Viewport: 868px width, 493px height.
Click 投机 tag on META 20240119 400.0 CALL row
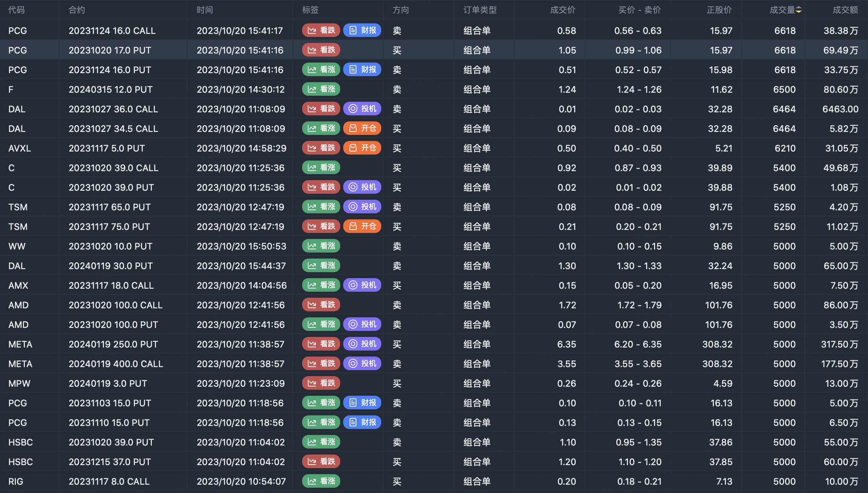(362, 364)
